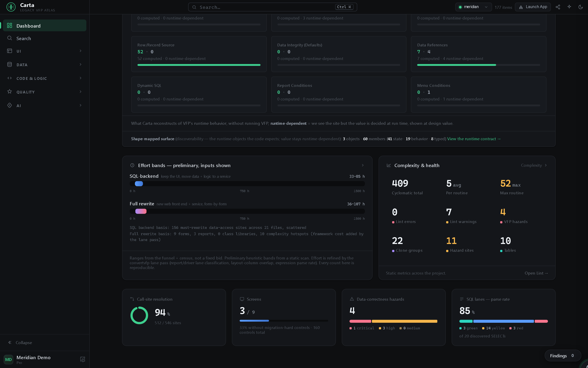Click the 11 Hazard sites metric
The height and width of the screenshot is (368, 588).
point(460,245)
